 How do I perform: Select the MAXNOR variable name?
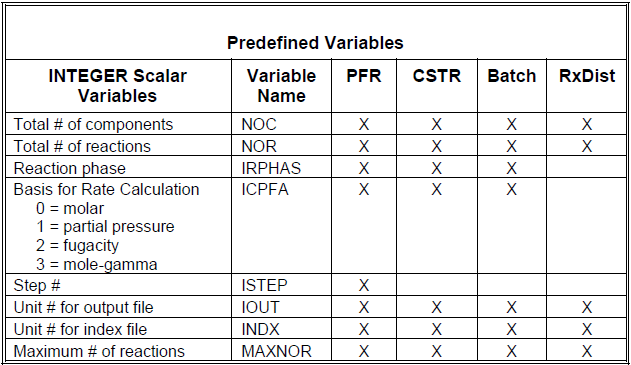tap(276, 351)
